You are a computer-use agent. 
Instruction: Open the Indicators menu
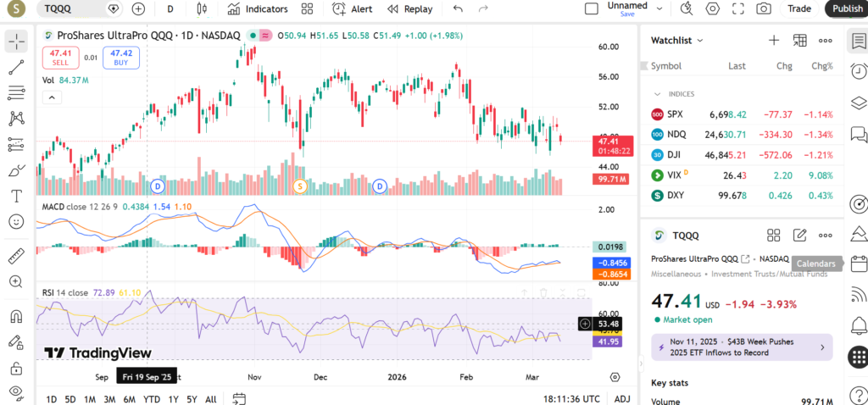click(258, 8)
